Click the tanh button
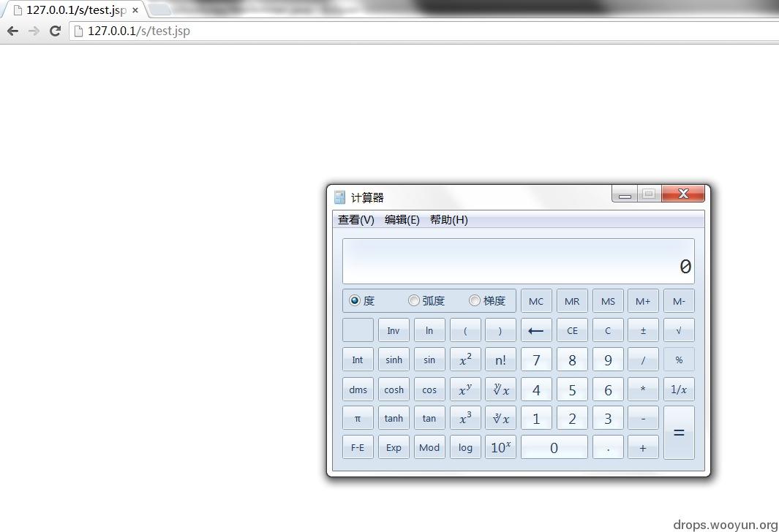The image size is (779, 532). [394, 418]
